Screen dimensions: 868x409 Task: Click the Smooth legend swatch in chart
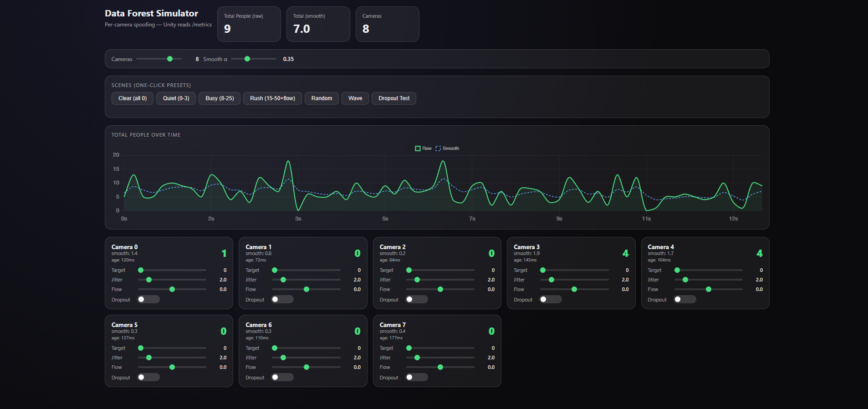(438, 148)
